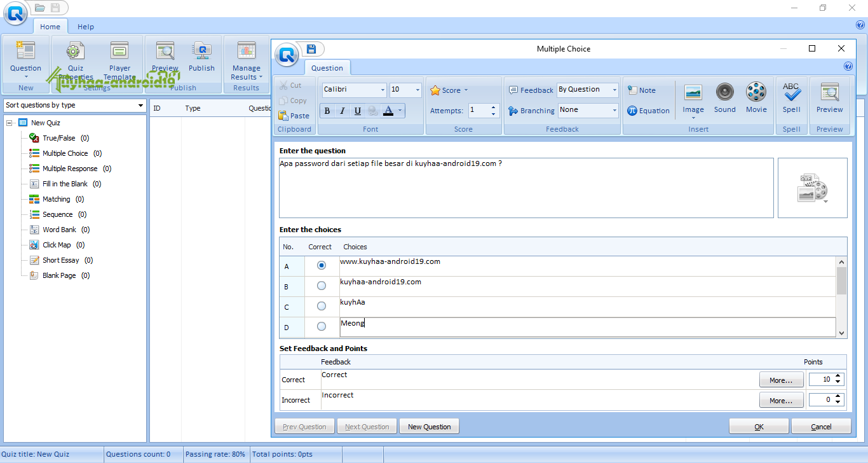Click the Cut icon in Clipboard group
Image resolution: width=868 pixels, height=463 pixels.
(x=284, y=85)
